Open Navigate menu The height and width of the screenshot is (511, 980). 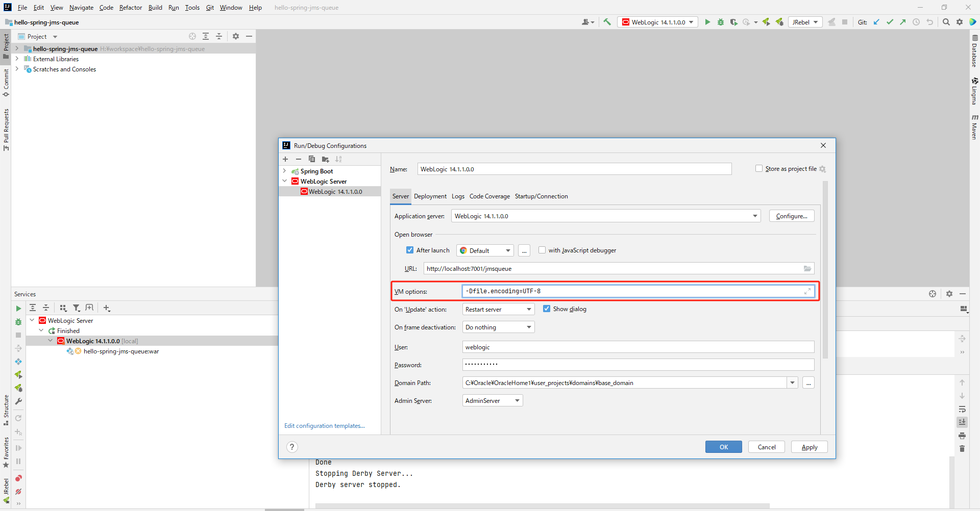(x=81, y=8)
